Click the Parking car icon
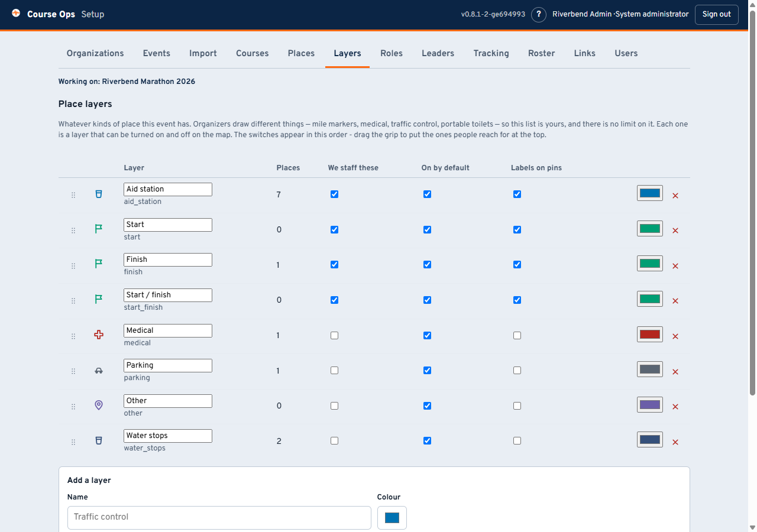This screenshot has height=532, width=757. 99,371
